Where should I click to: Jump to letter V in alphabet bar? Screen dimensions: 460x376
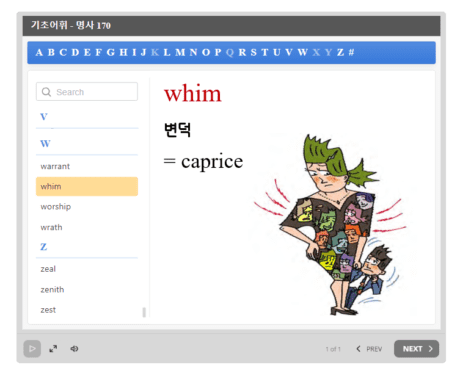point(289,53)
